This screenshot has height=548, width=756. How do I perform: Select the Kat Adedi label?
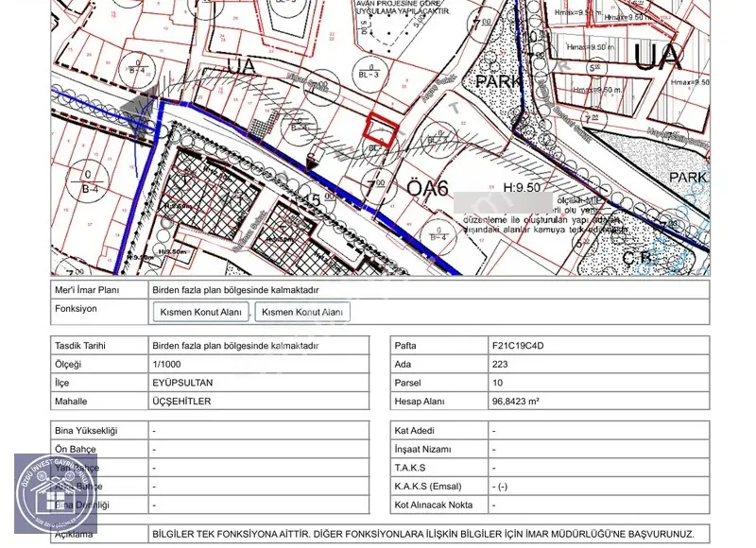(x=414, y=431)
